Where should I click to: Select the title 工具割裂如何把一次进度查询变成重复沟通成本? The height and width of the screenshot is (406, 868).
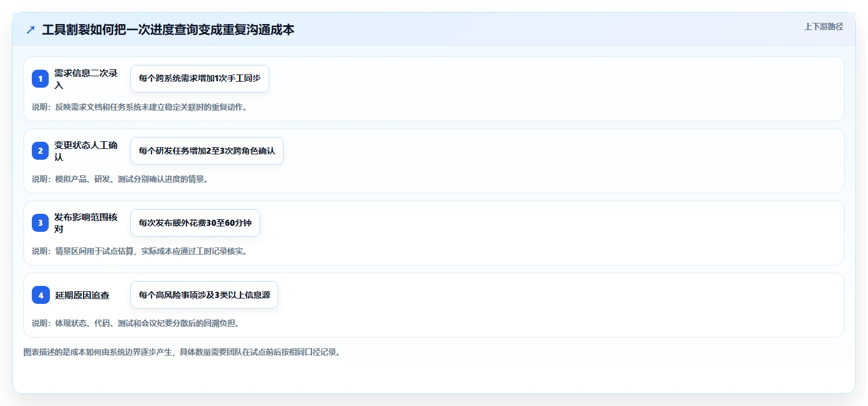click(x=168, y=29)
